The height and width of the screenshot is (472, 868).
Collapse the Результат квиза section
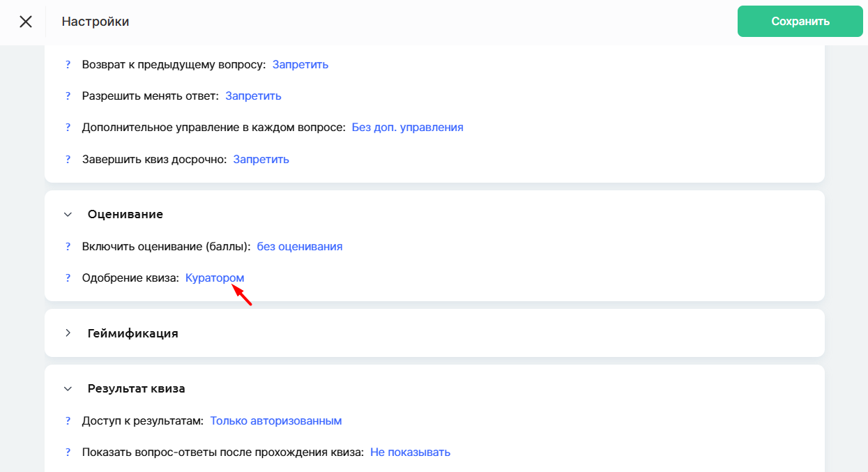pos(68,389)
